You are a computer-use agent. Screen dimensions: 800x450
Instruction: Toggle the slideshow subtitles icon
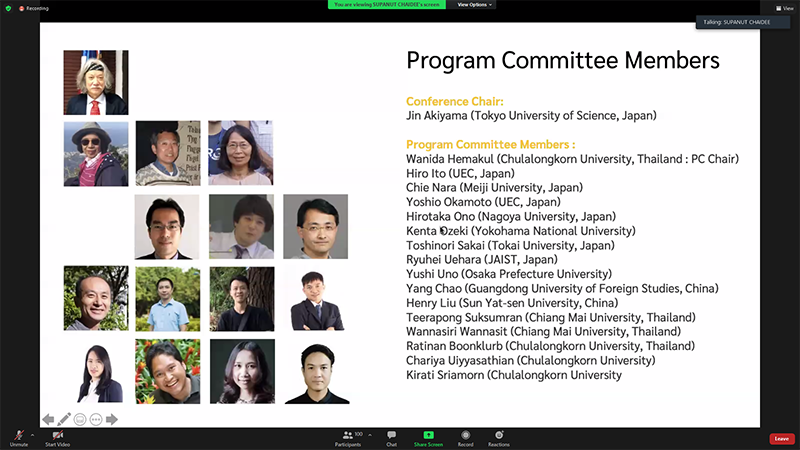pyautogui.click(x=80, y=419)
